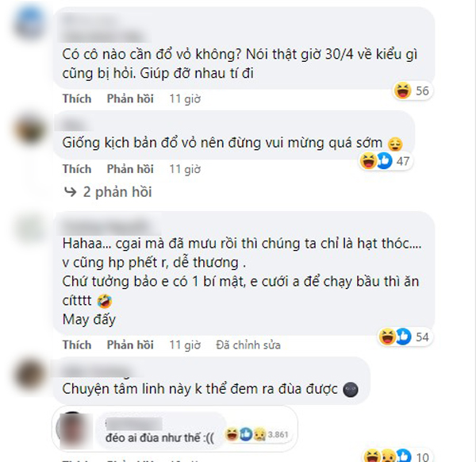
Task: Reply to the 30/4 comment via Phản hồi
Action: point(130,98)
